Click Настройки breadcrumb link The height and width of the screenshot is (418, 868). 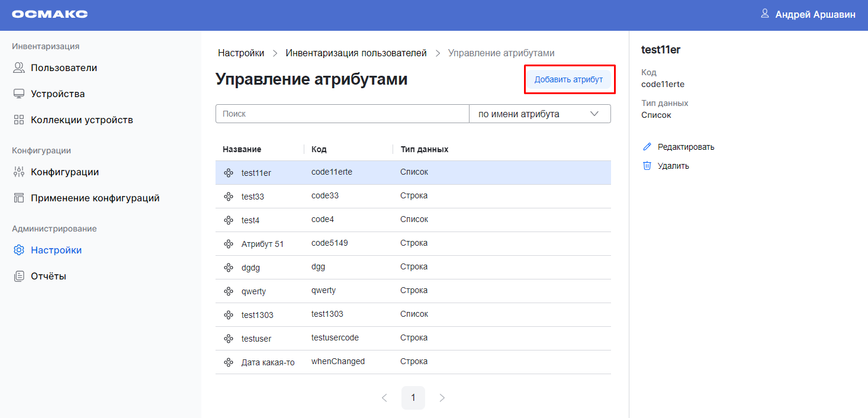pos(241,53)
